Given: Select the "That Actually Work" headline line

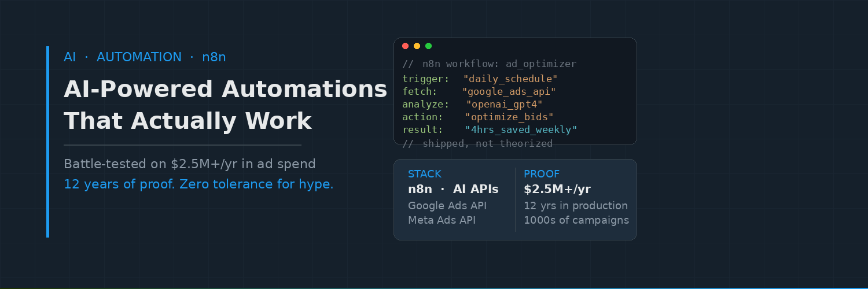Looking at the screenshot, I should click(187, 121).
